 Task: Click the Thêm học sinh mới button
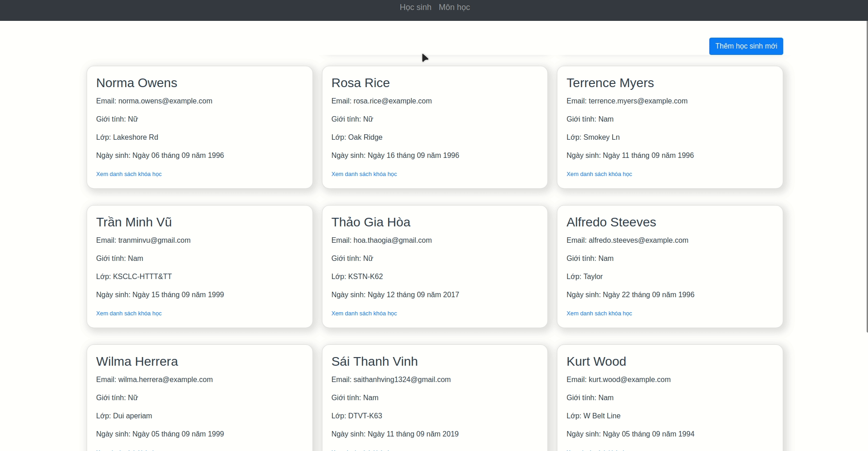[x=746, y=46]
